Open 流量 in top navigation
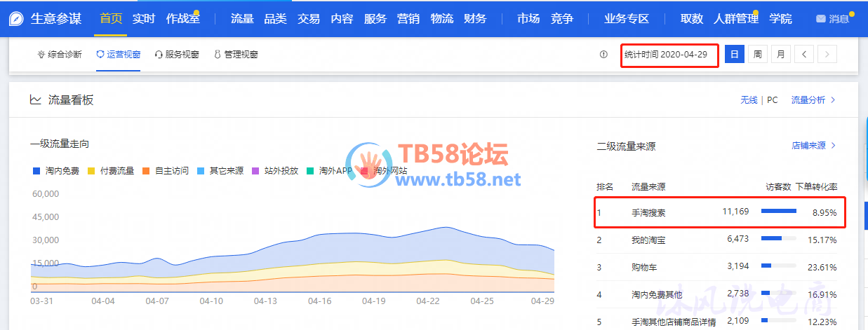The height and width of the screenshot is (330, 868). [x=242, y=19]
